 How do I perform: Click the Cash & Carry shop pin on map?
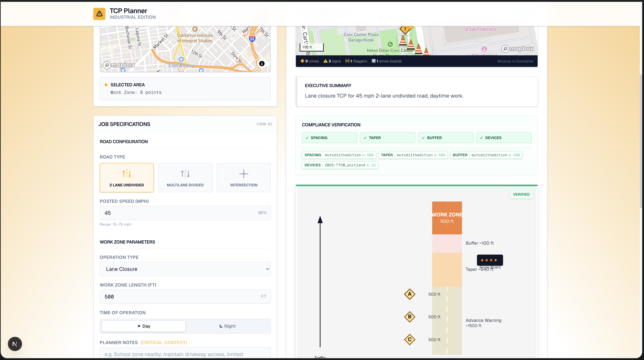181,59
